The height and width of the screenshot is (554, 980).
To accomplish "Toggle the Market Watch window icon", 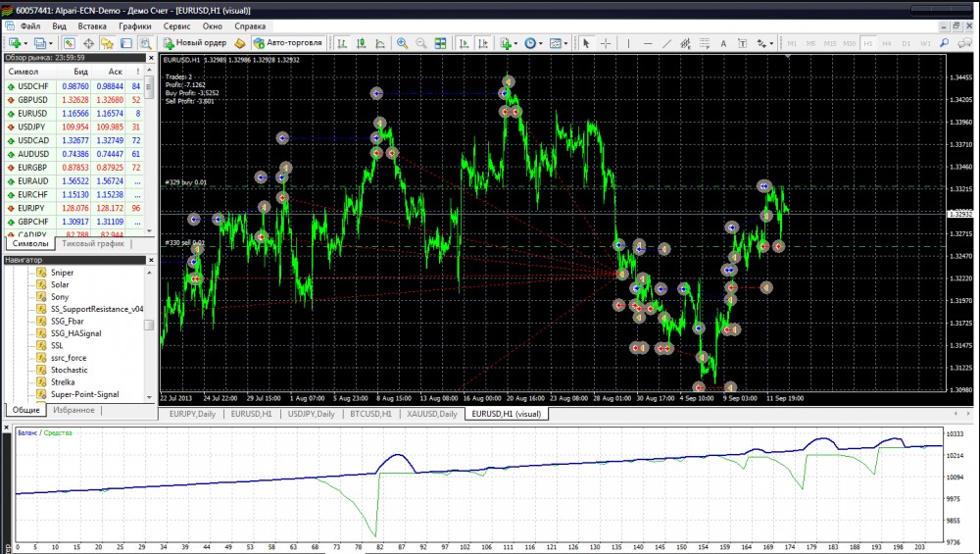I will [x=70, y=43].
